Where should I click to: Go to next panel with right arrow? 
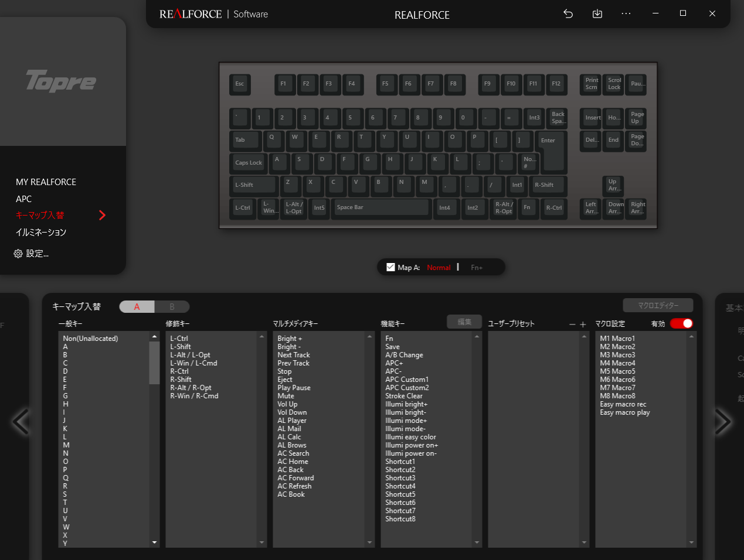coord(722,421)
